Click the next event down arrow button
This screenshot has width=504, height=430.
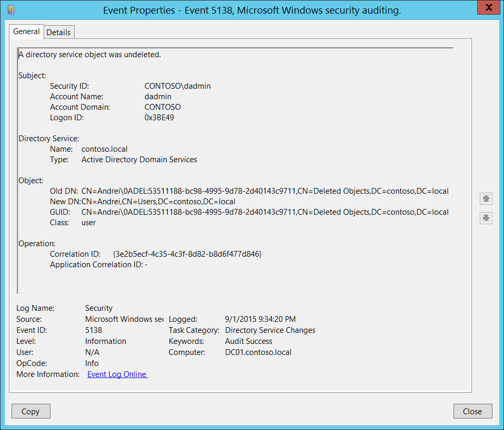point(486,218)
